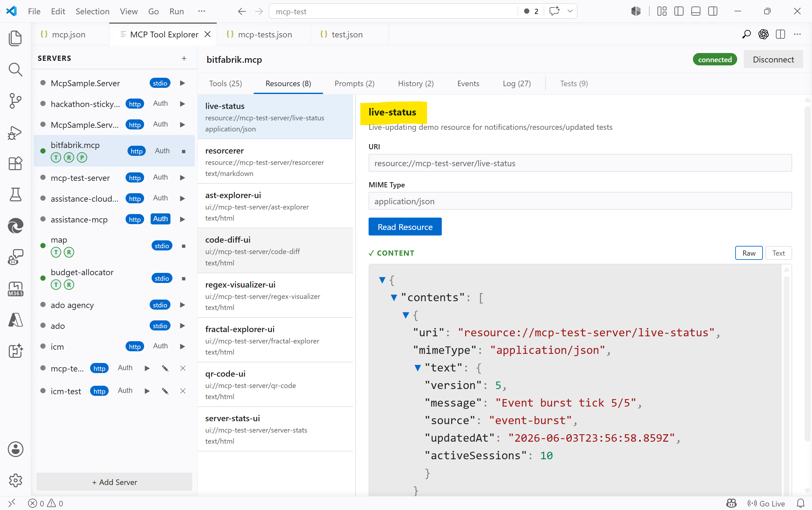Click the Add Server button
Viewport: 812px width, 510px height.
tap(114, 482)
